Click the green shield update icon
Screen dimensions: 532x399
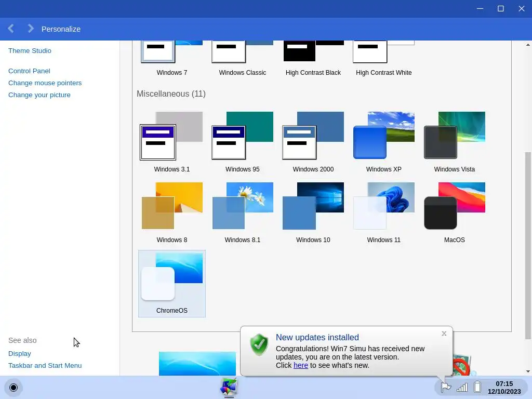click(259, 344)
